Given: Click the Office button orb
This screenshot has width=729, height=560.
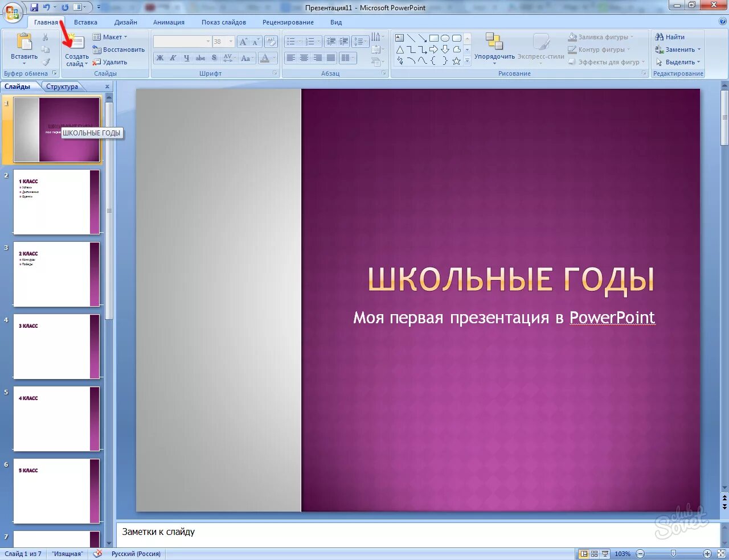Looking at the screenshot, I should click(13, 12).
